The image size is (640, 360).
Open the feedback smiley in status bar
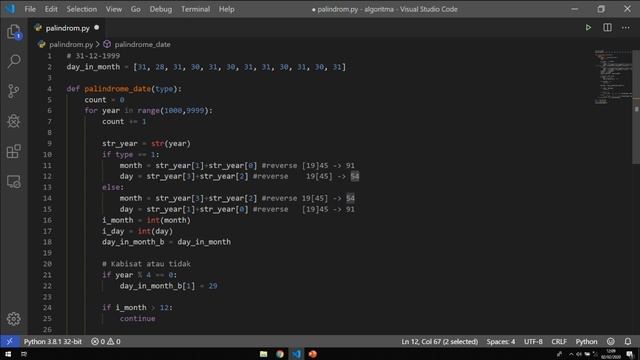point(610,341)
